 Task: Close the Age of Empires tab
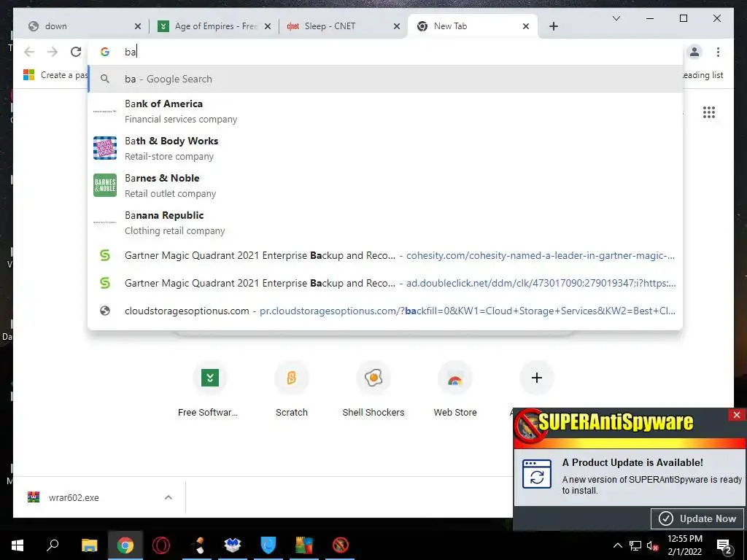[x=268, y=26]
